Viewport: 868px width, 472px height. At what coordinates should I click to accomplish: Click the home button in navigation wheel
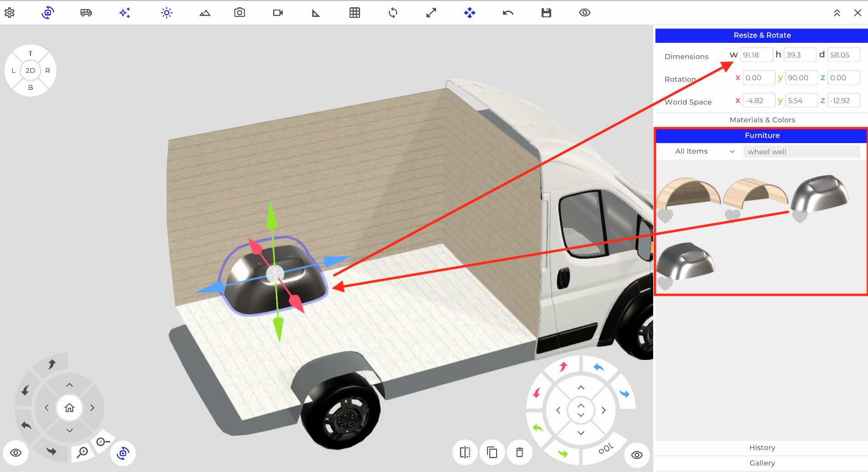tap(69, 408)
